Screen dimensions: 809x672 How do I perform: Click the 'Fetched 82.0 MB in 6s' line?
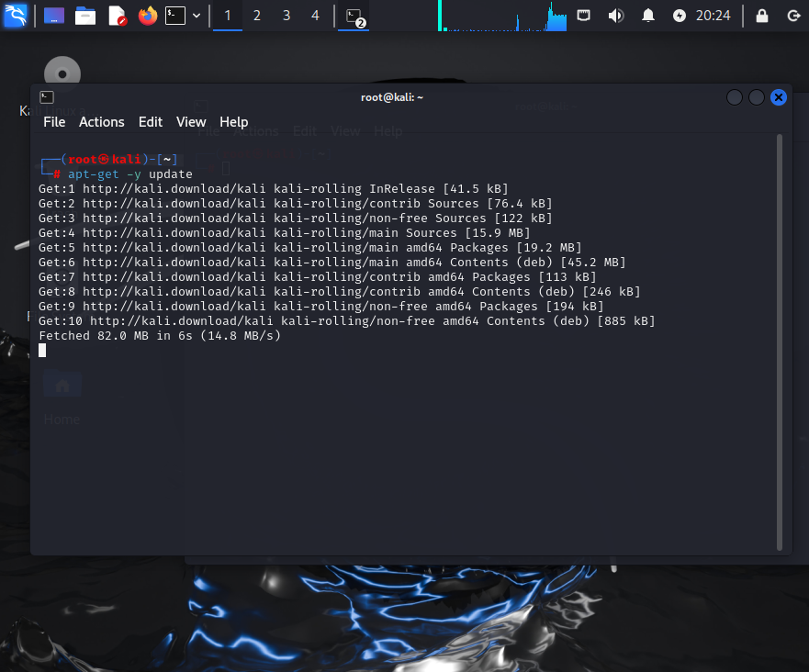click(160, 336)
